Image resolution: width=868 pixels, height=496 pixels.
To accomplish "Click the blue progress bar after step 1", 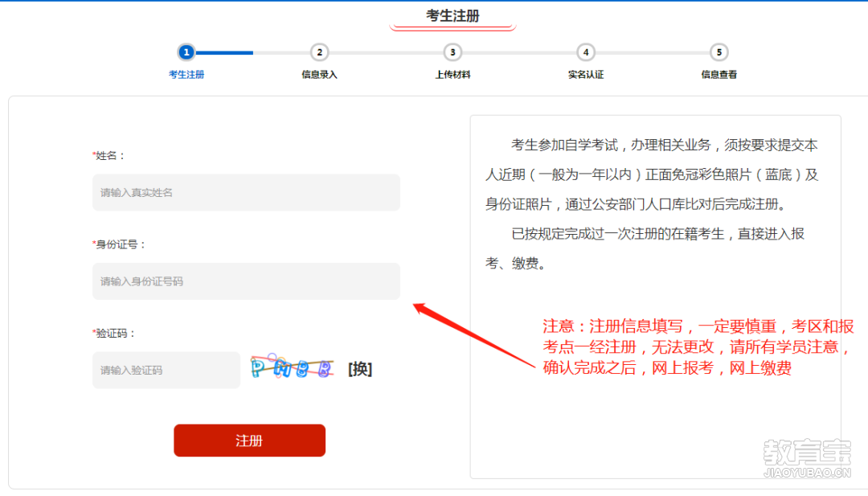I will point(224,52).
